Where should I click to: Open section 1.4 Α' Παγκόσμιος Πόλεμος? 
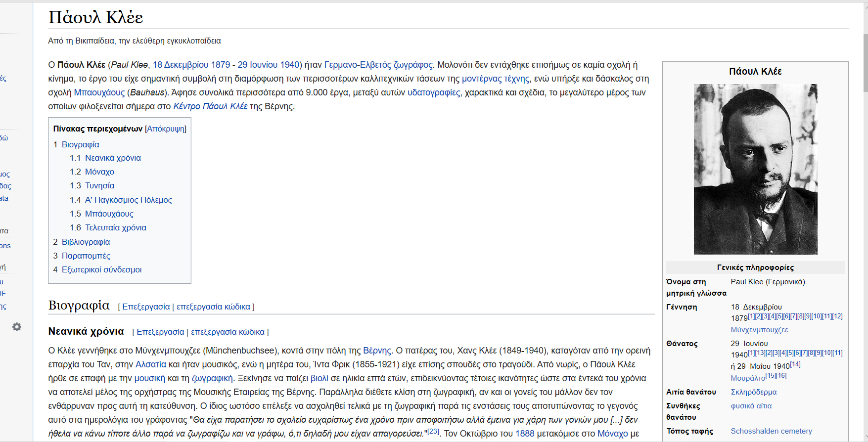coord(128,200)
